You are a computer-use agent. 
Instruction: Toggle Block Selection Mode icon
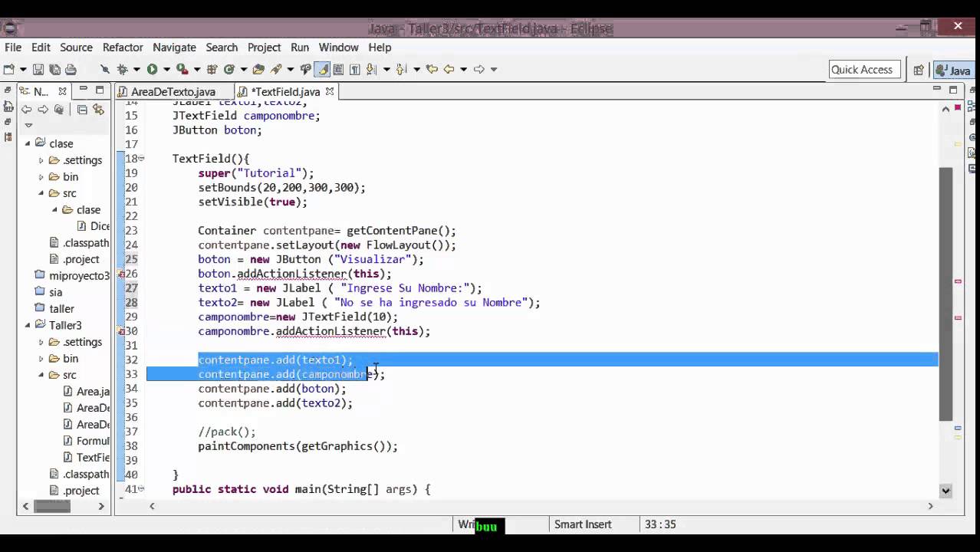(338, 69)
